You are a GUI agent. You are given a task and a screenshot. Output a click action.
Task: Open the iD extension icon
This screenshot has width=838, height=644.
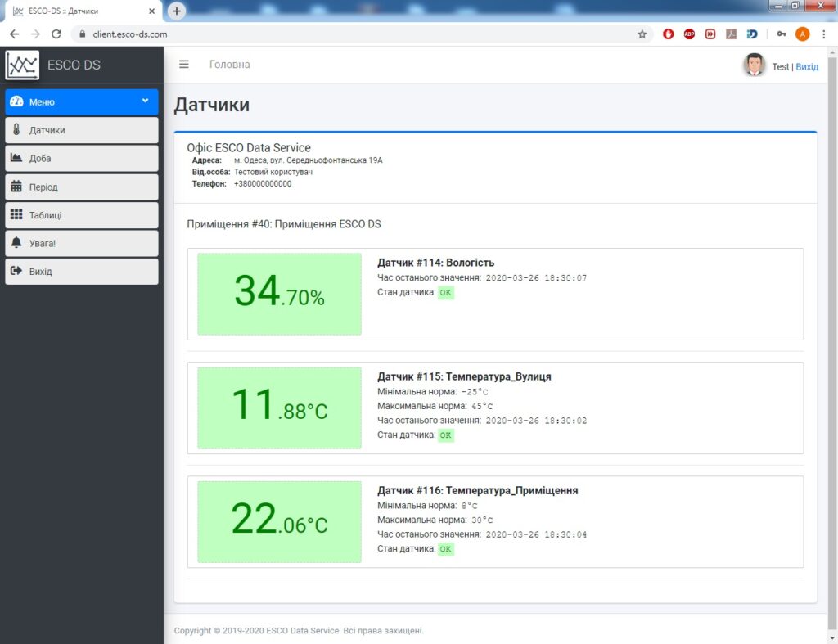click(752, 34)
